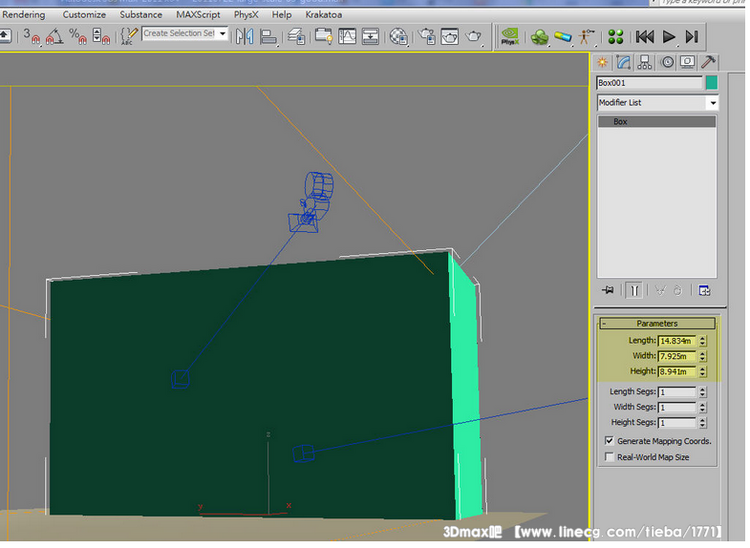The image size is (750, 548).
Task: Jump to the start of the animation
Action: click(645, 37)
